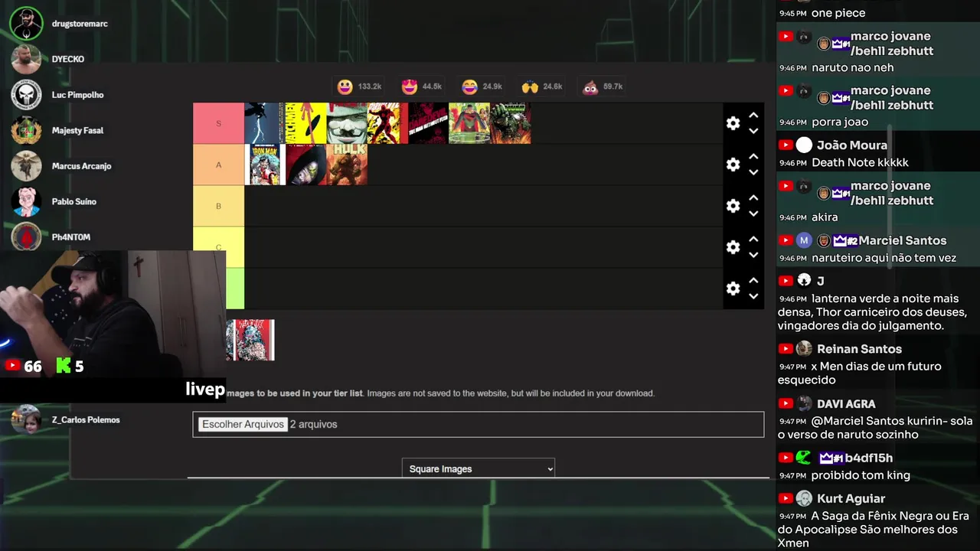Move C tier row down with chevron
This screenshot has height=551, width=980.
[753, 256]
